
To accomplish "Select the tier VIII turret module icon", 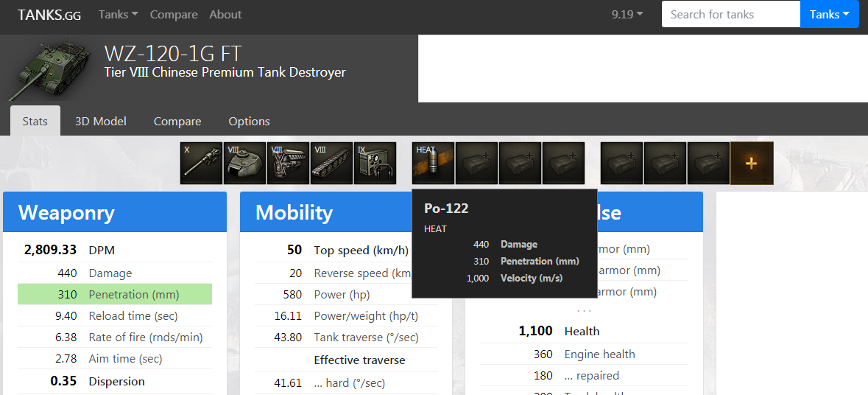I will pos(244,163).
